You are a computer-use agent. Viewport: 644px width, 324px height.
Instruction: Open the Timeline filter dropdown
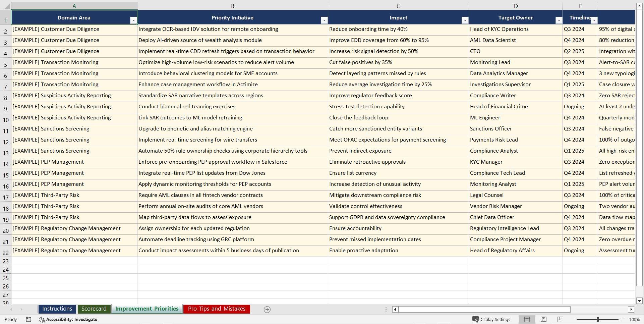(594, 20)
